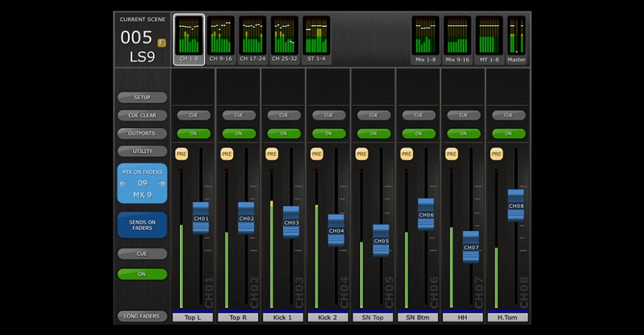Open the current scene 005 LS9 display

point(142,40)
